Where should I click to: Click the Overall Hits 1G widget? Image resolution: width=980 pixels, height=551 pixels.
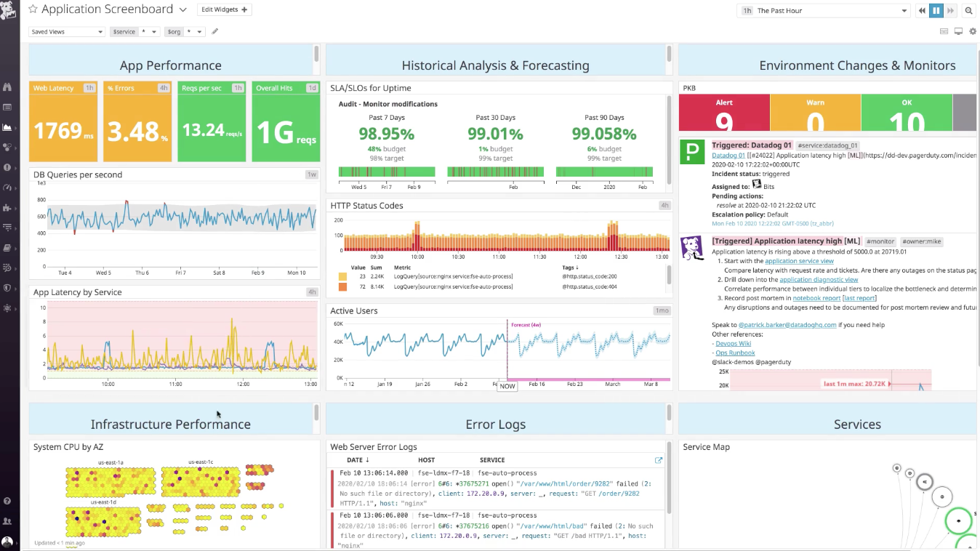click(286, 121)
